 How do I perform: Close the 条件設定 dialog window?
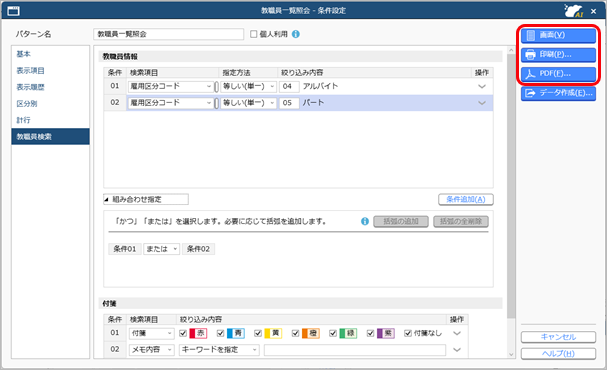point(593,11)
